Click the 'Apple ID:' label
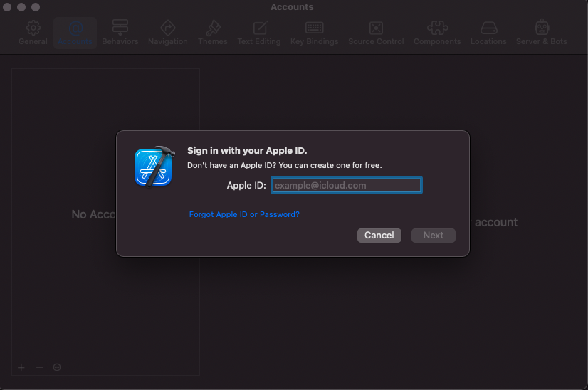This screenshot has height=390, width=588. pyautogui.click(x=246, y=186)
